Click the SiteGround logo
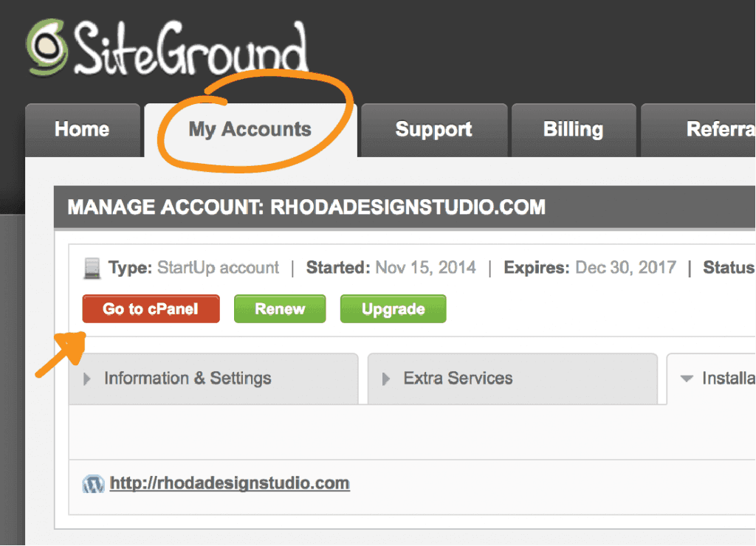This screenshot has height=546, width=756. [168, 48]
